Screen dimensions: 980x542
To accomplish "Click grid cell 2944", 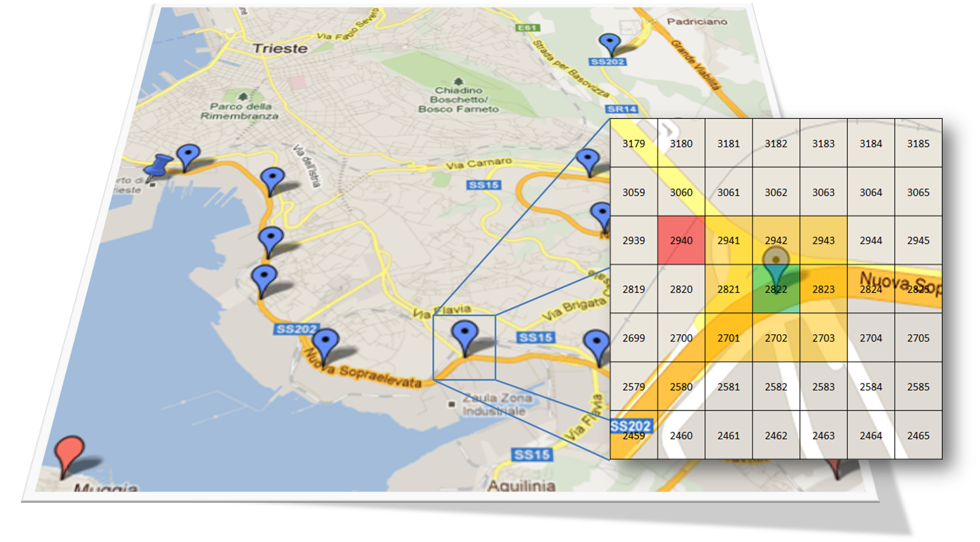I will [871, 241].
